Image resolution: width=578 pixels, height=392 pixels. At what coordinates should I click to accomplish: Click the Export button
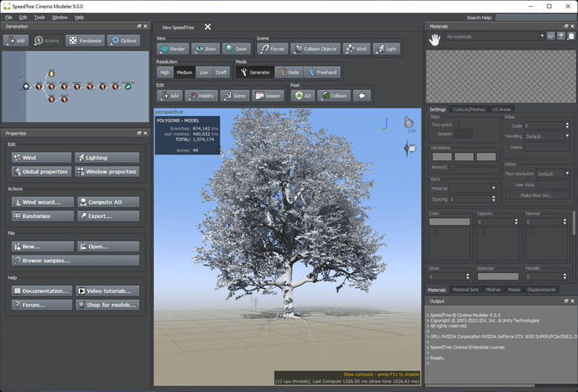tap(108, 216)
